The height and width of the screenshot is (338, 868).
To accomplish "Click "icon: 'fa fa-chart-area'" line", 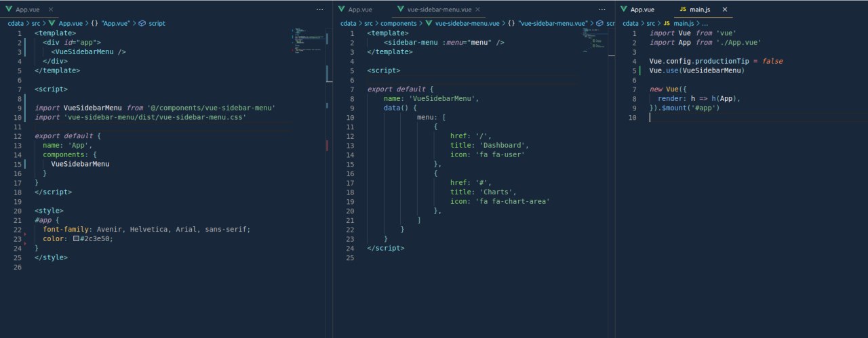I will point(500,201).
